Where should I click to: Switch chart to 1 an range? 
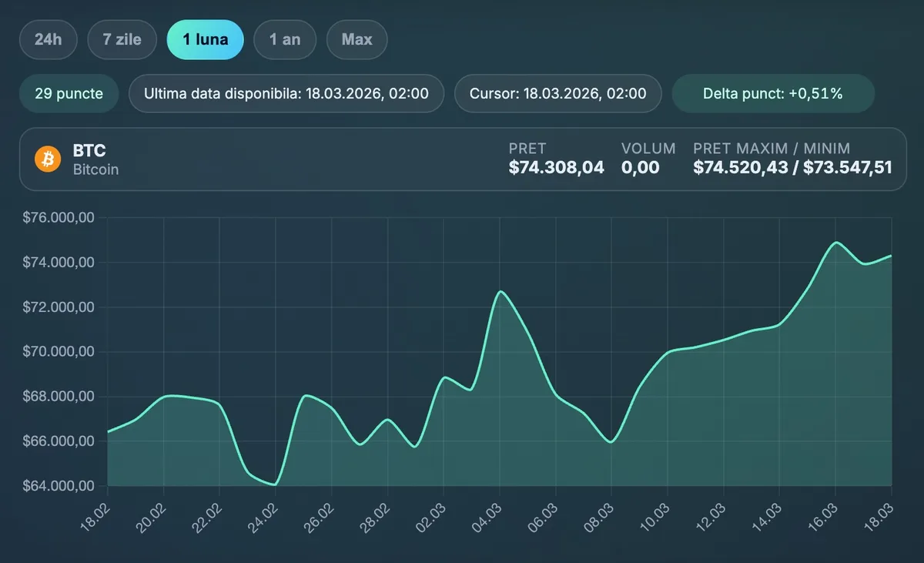point(285,39)
